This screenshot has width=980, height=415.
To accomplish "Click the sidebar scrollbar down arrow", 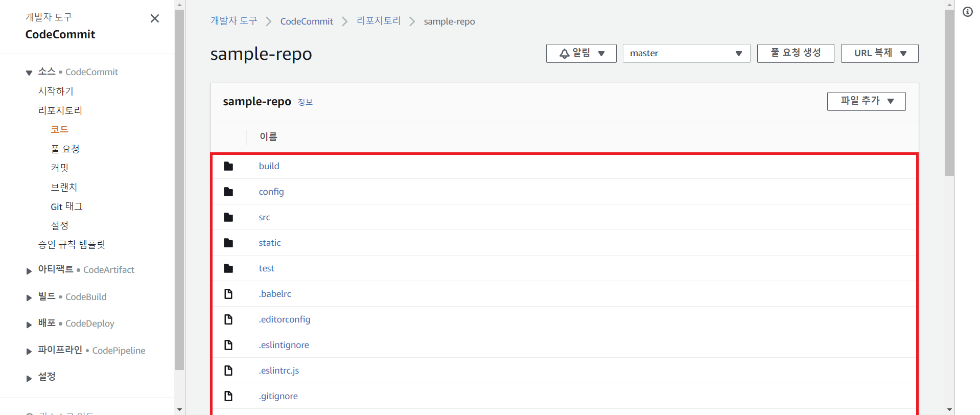I will pos(179,409).
